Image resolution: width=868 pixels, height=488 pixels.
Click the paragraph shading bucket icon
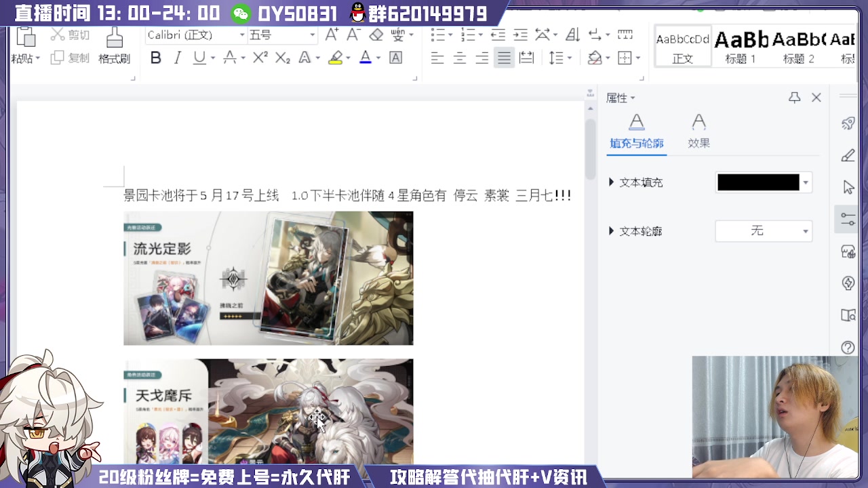tap(595, 58)
